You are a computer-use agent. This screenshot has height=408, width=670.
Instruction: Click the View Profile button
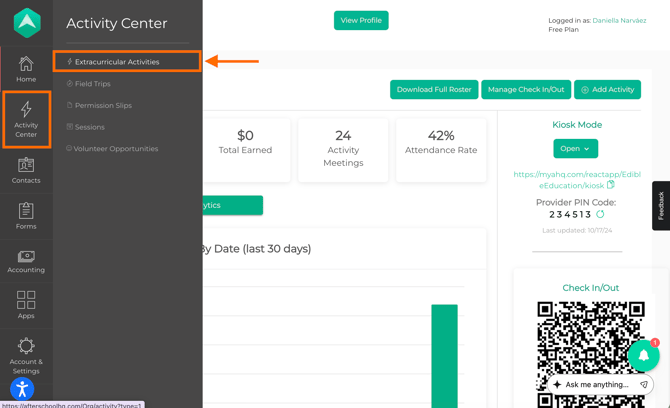click(361, 20)
